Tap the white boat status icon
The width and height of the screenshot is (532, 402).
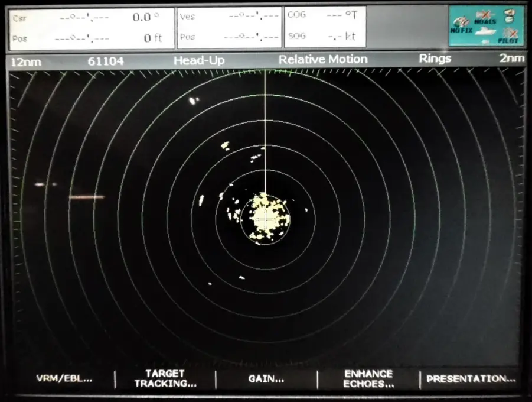click(485, 32)
